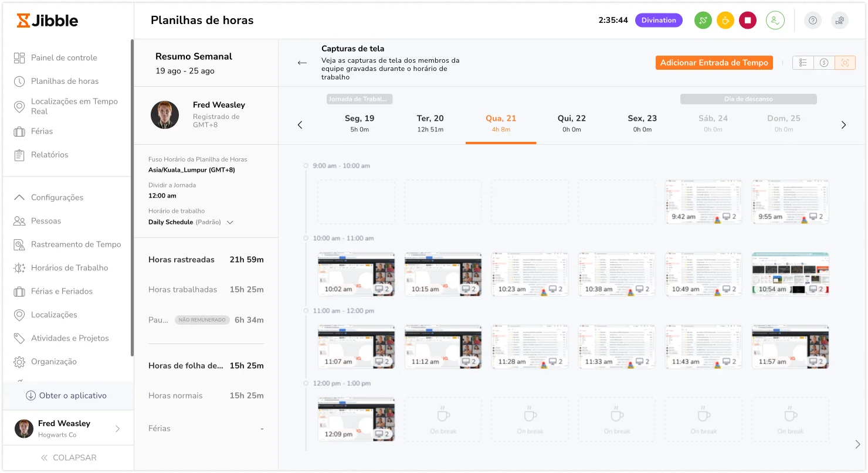
Task: Open the 11:12 am screenshot
Action: click(x=443, y=347)
